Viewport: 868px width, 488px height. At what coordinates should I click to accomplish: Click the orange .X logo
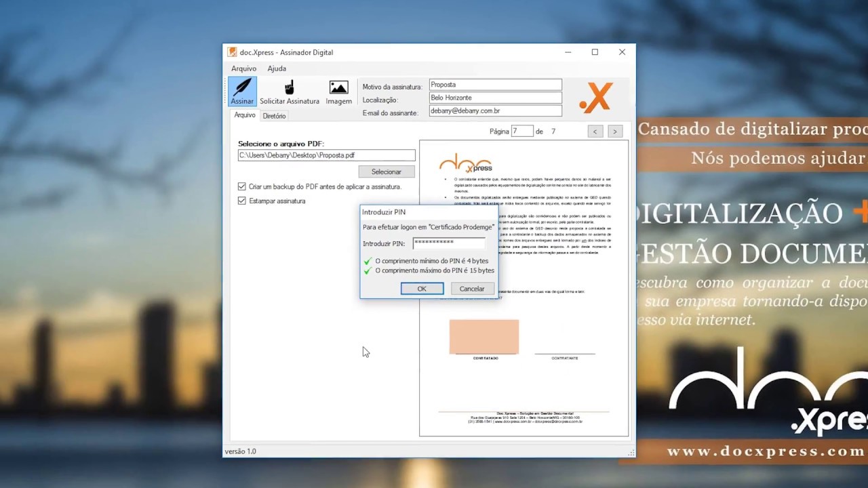(596, 97)
